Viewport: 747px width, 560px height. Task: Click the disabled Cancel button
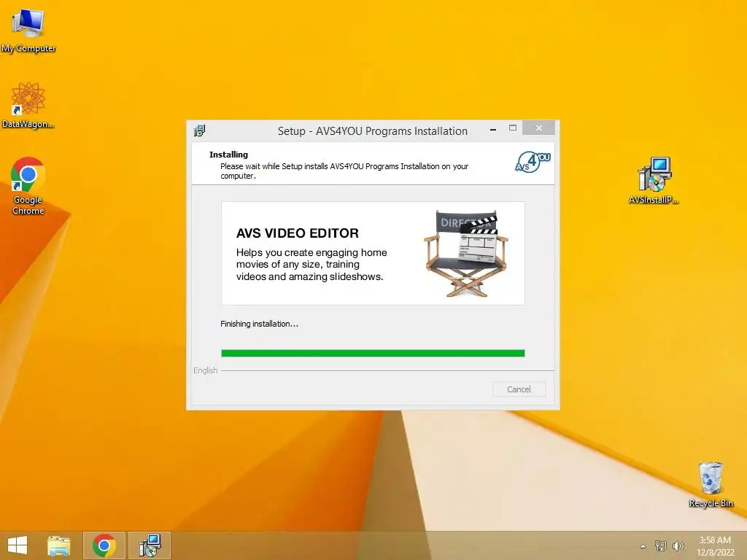[519, 389]
